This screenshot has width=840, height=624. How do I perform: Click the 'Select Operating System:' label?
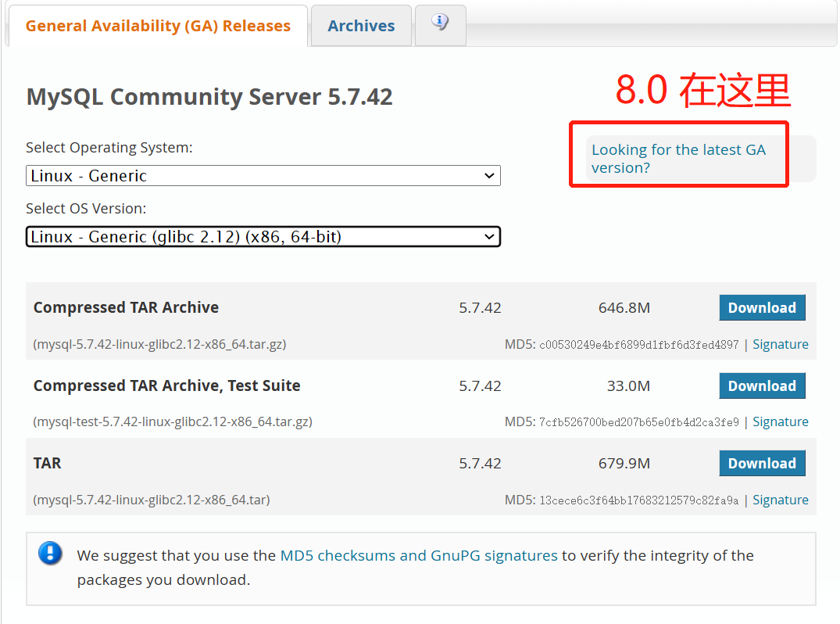point(109,148)
